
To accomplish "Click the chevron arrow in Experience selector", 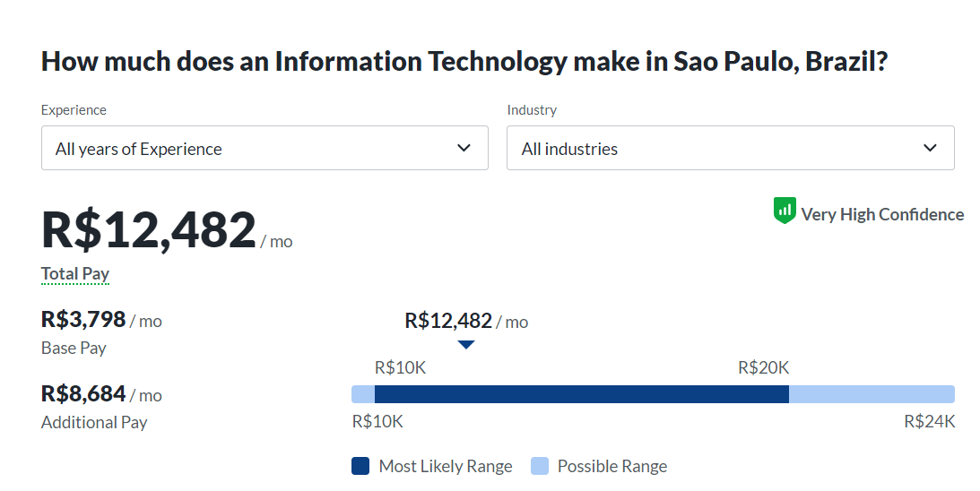I will pyautogui.click(x=464, y=148).
